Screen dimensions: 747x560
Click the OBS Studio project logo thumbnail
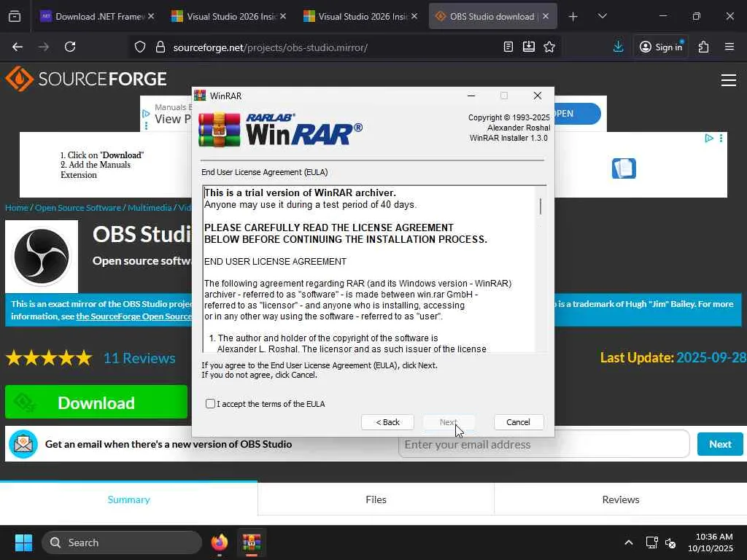pos(42,257)
